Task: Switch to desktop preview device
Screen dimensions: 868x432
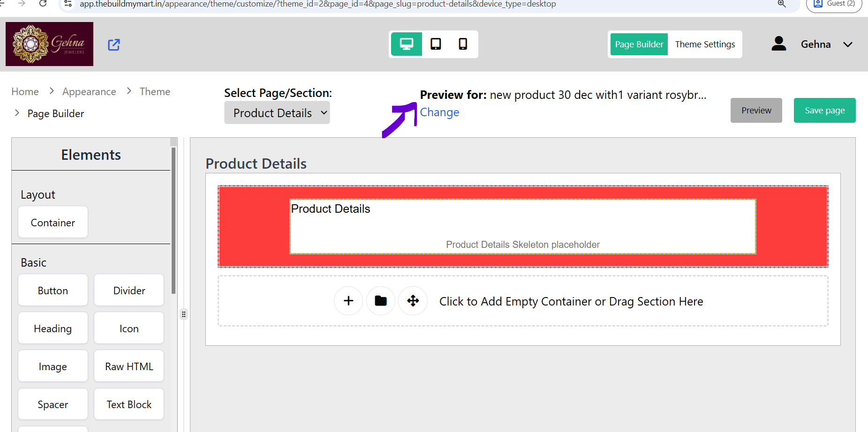Action: (x=407, y=44)
